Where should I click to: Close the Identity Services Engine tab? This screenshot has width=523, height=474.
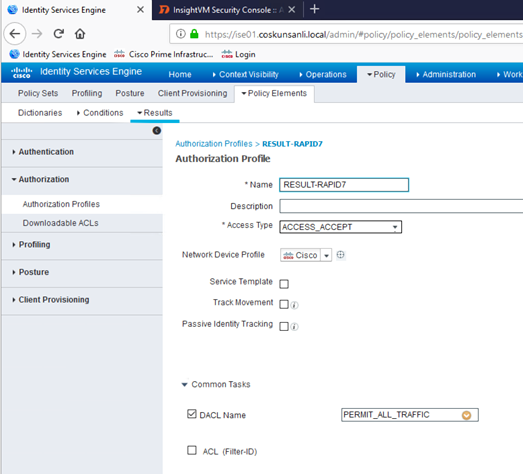pyautogui.click(x=140, y=10)
